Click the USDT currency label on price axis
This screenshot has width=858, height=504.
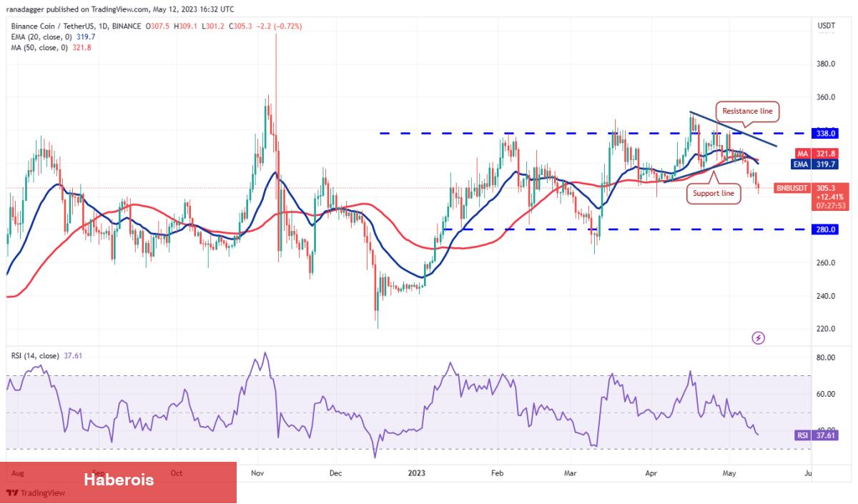pos(827,26)
